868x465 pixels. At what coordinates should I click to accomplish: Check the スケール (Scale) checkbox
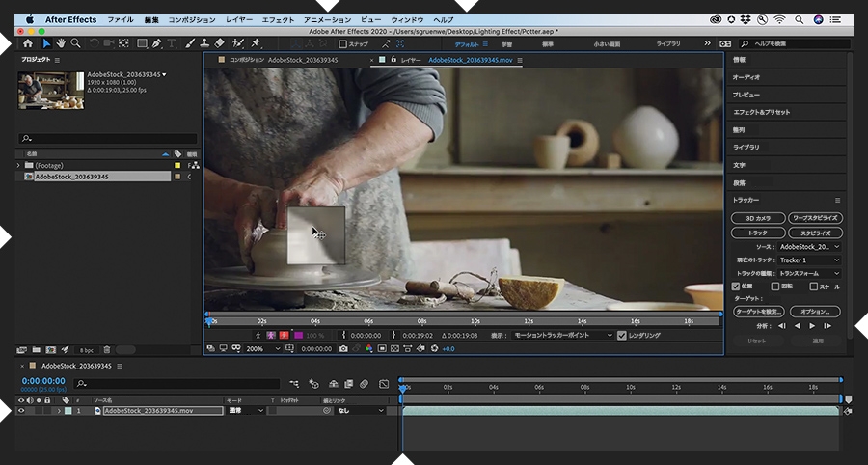coord(814,286)
